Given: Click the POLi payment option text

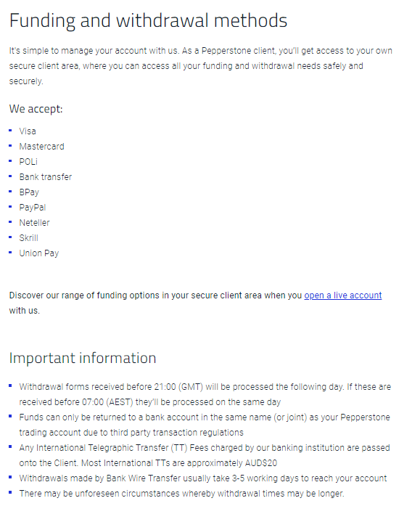Looking at the screenshot, I should click(28, 162).
